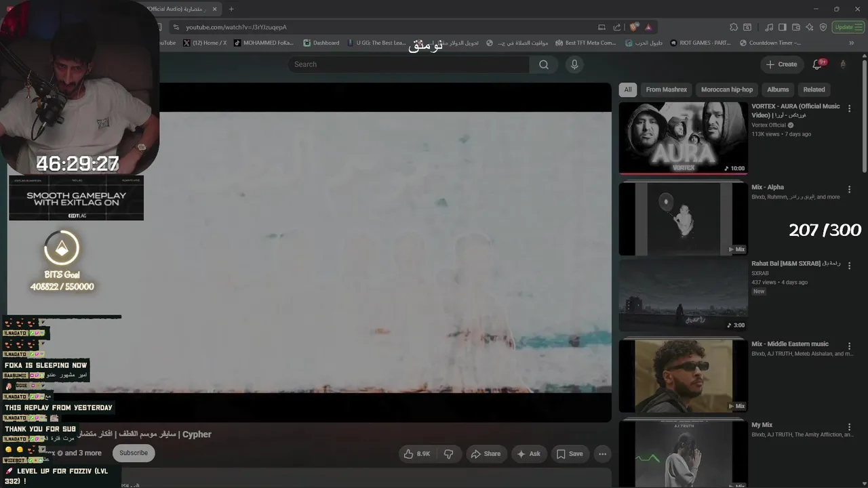Open the MOHAMMED FoKa TikTok bookmark
Viewport: 868px width, 488px height.
264,43
